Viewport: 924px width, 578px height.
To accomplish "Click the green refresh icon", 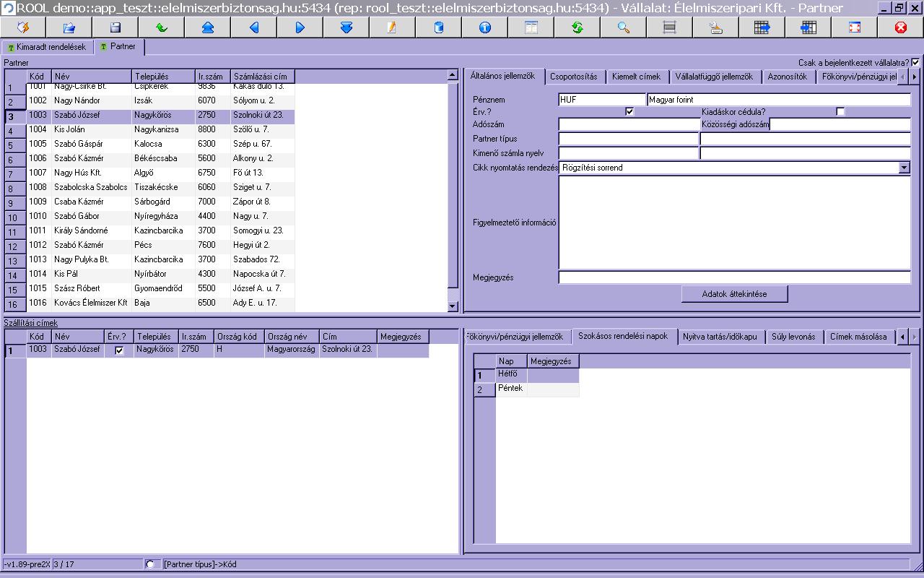I will 577,27.
